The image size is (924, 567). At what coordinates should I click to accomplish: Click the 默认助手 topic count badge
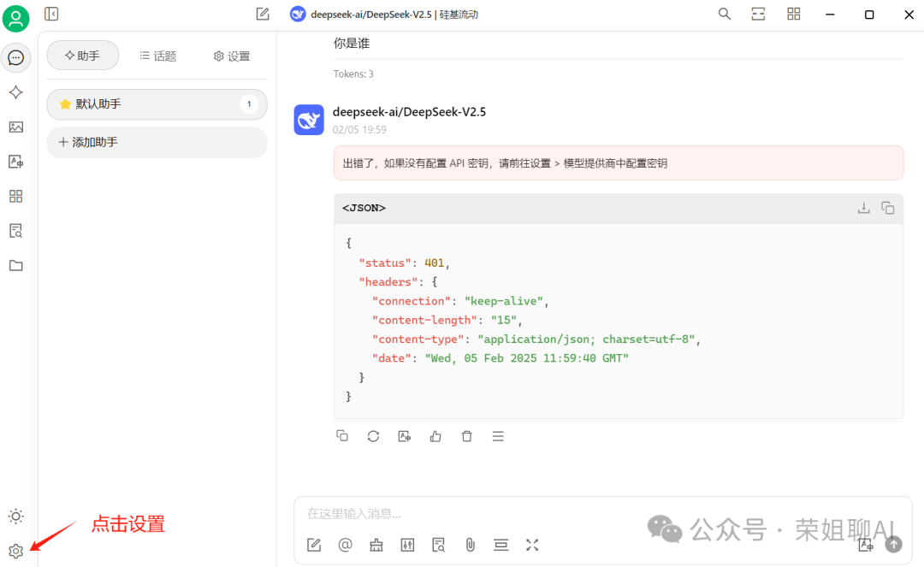pos(249,104)
